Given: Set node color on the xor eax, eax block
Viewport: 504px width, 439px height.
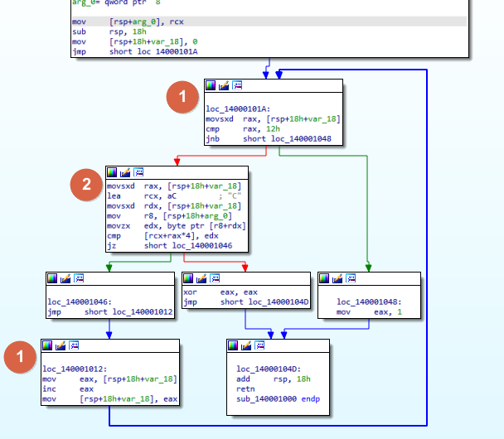Looking at the screenshot, I should click(x=188, y=278).
